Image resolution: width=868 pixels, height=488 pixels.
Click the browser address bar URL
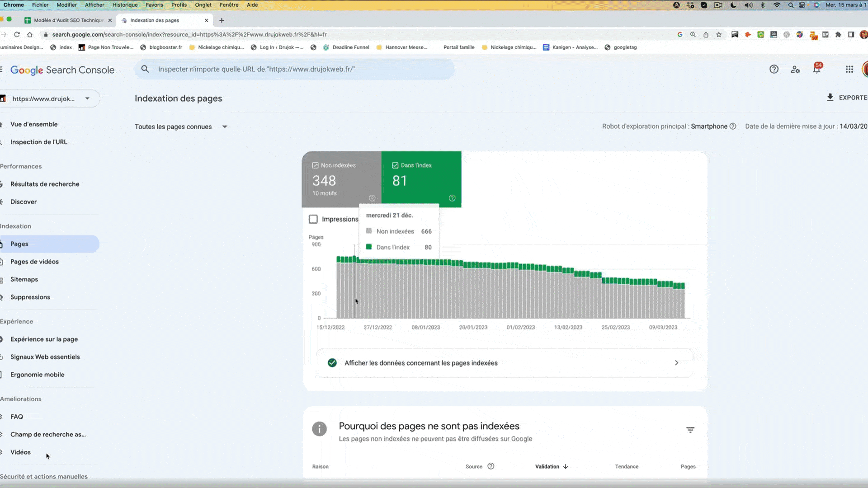click(x=189, y=34)
